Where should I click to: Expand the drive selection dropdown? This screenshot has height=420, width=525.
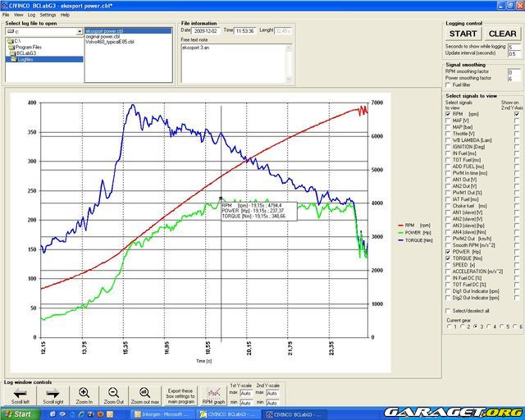click(79, 32)
